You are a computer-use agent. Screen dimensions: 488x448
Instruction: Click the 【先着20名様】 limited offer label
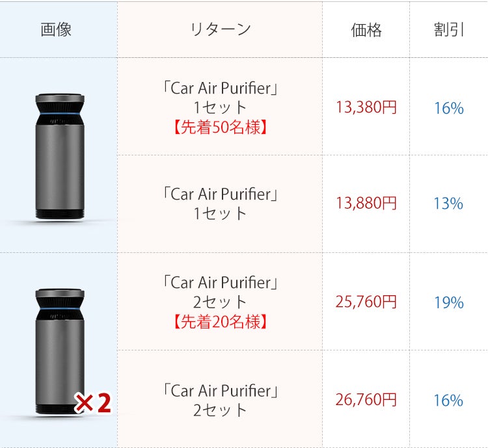[220, 321]
